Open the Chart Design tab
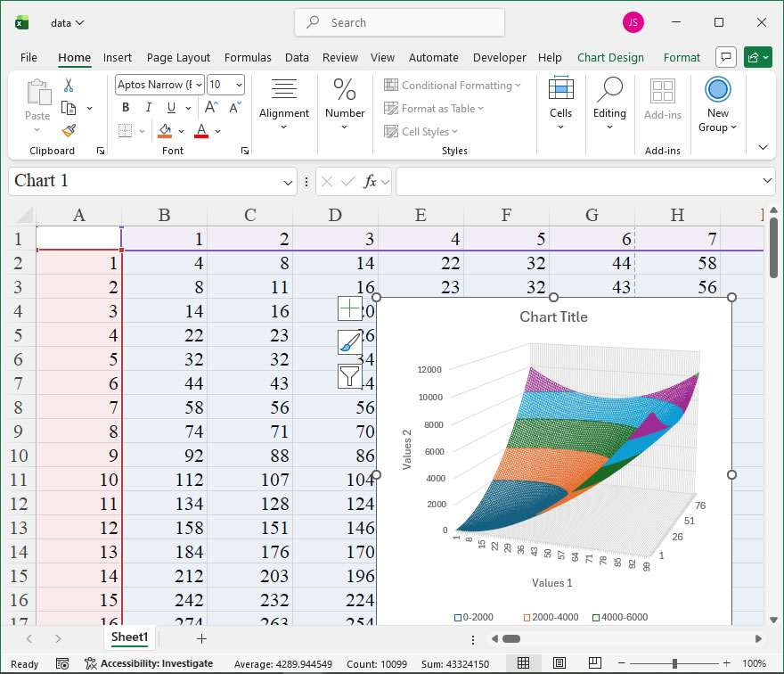The width and height of the screenshot is (784, 674). pos(610,58)
